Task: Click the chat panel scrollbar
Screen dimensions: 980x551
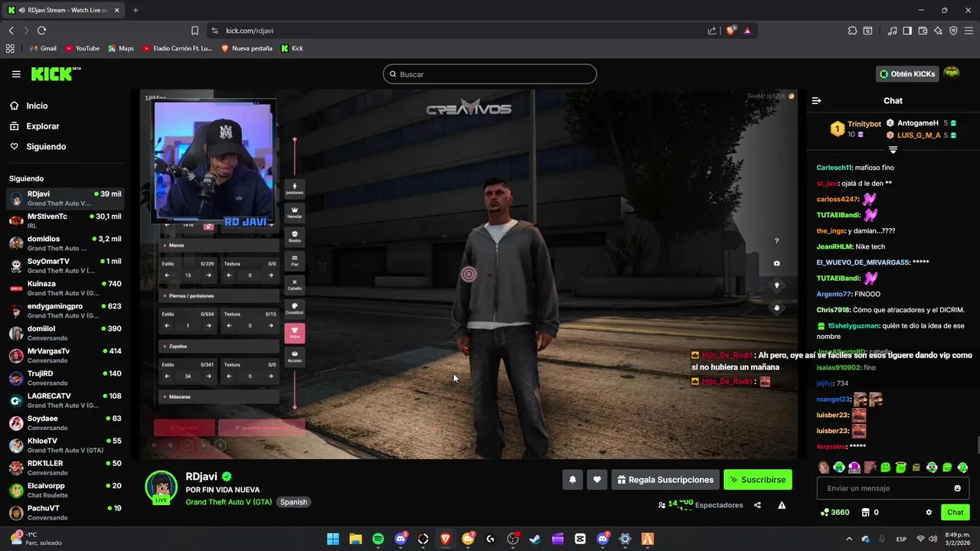Action: pos(977,445)
